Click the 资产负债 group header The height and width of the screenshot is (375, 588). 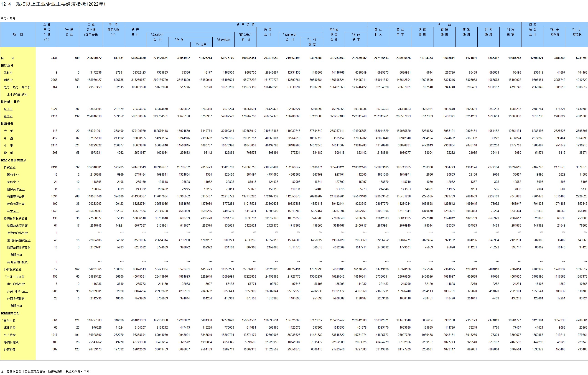point(245,24)
